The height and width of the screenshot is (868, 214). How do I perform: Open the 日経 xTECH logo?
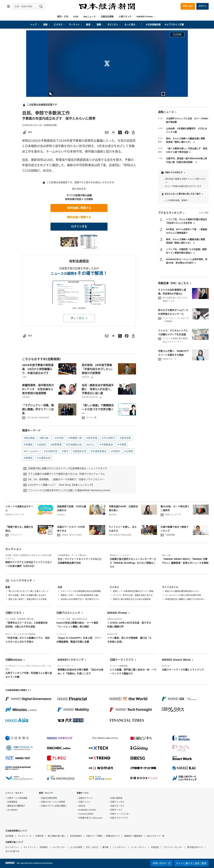tap(98, 748)
